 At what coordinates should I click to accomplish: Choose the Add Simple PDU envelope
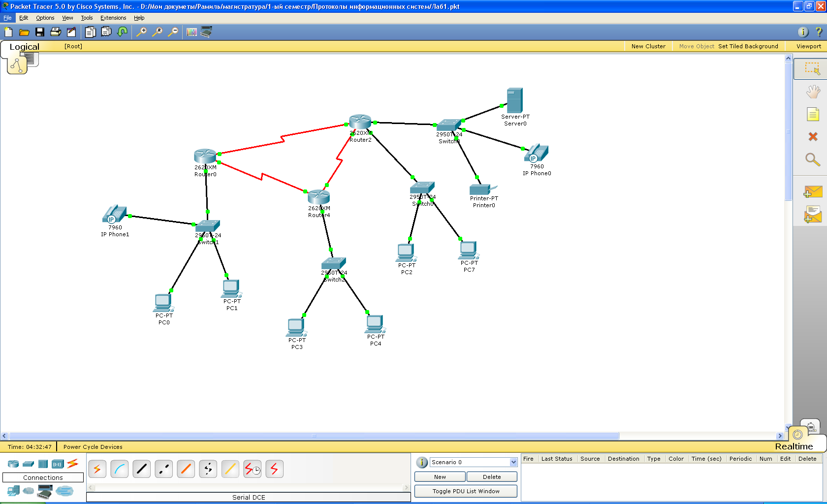pos(813,191)
